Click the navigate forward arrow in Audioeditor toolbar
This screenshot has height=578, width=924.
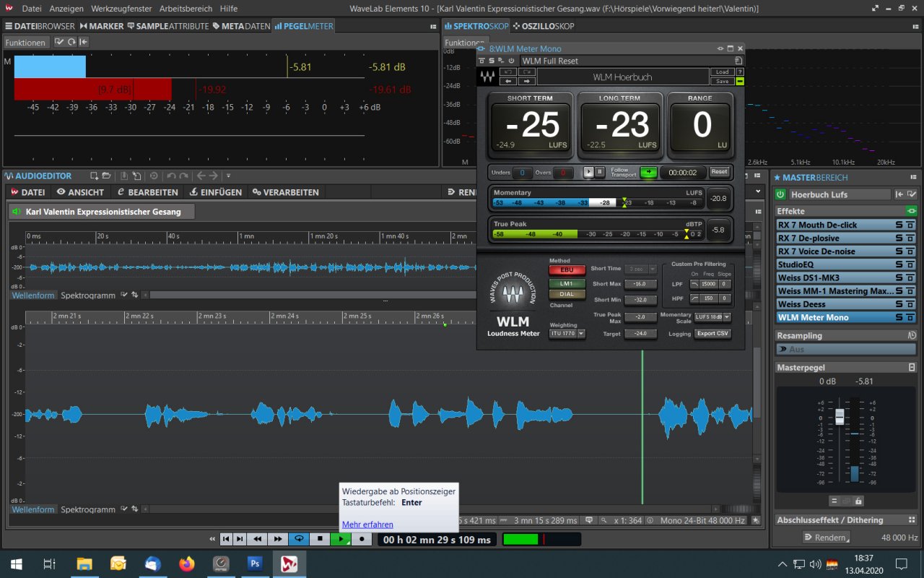coord(214,176)
